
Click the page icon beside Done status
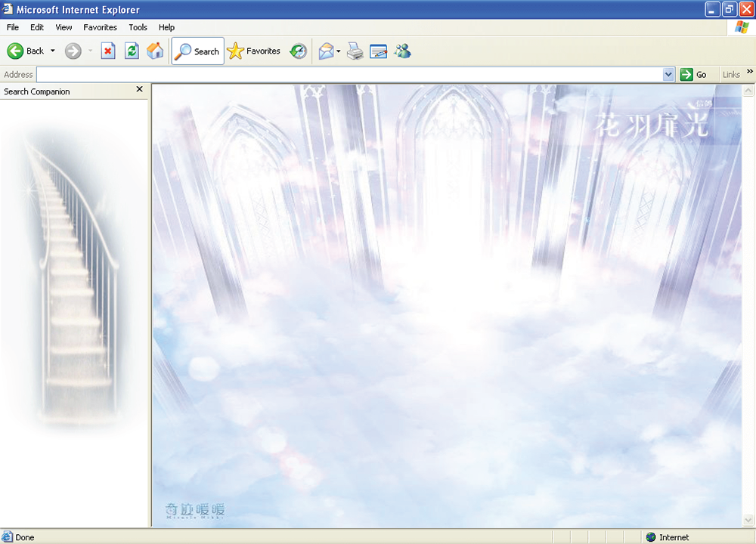click(x=8, y=536)
